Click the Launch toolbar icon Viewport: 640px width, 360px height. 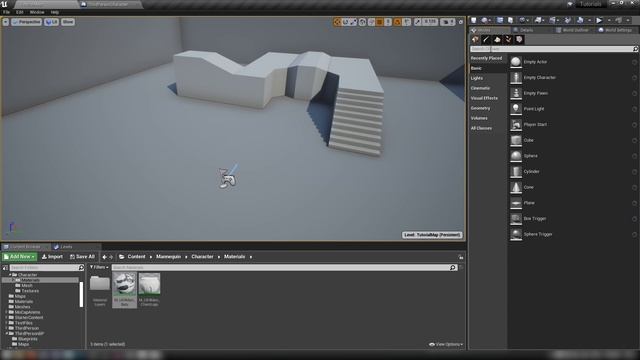[619, 20]
